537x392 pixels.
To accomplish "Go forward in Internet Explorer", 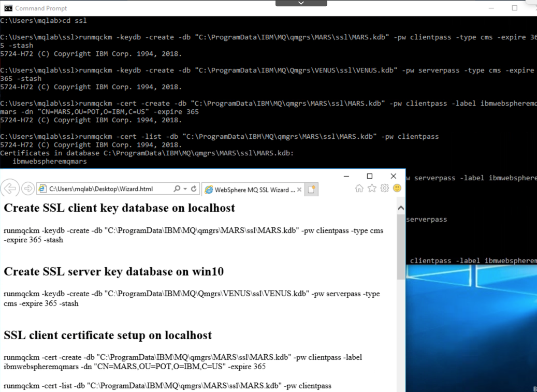I will [28, 188].
